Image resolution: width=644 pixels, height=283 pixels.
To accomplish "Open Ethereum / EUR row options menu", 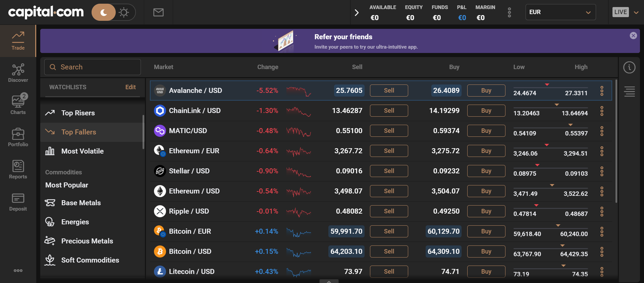I will [x=602, y=151].
